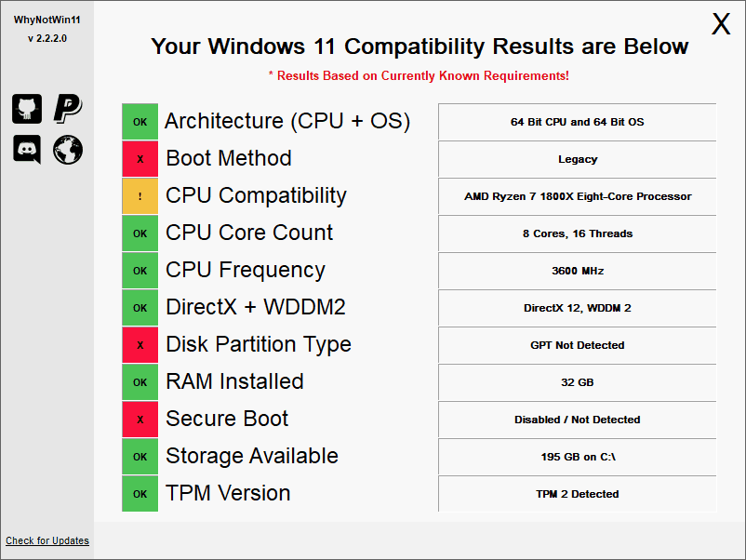Join the Discord server
This screenshot has width=746, height=560.
coord(26,150)
